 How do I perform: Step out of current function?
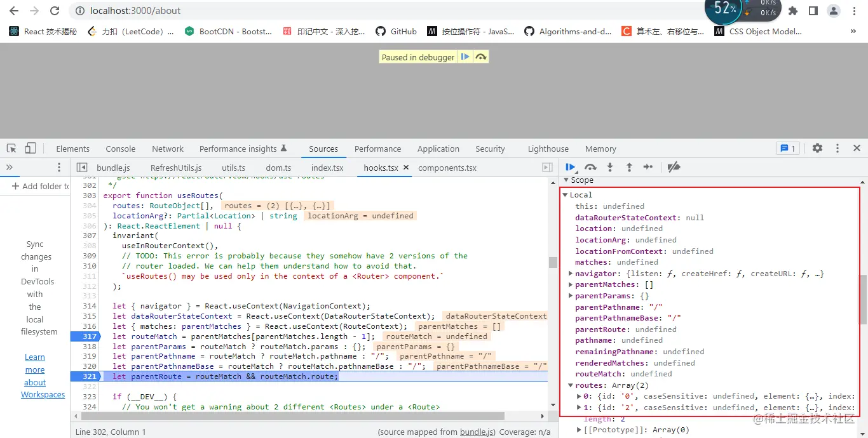click(629, 167)
